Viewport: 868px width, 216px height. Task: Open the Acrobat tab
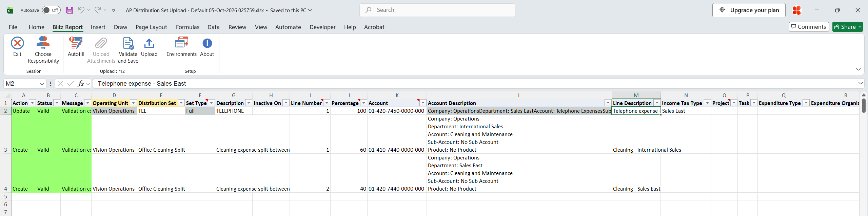tap(374, 27)
